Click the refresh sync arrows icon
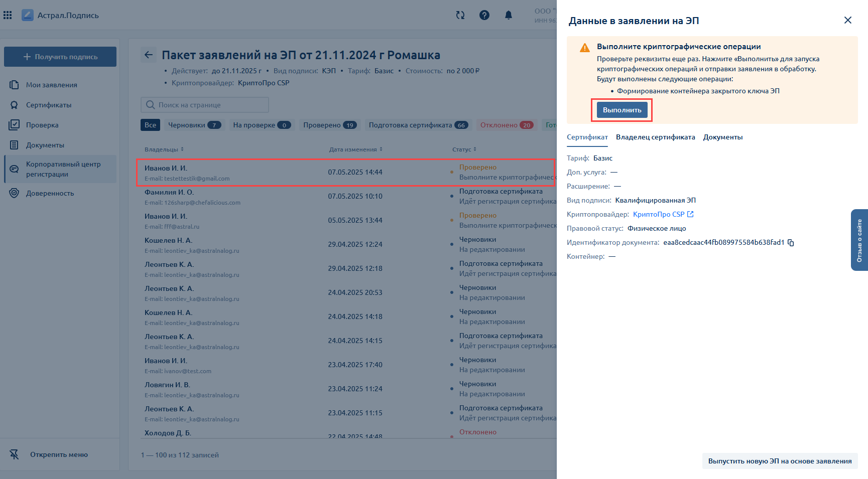The width and height of the screenshot is (868, 479). point(460,15)
